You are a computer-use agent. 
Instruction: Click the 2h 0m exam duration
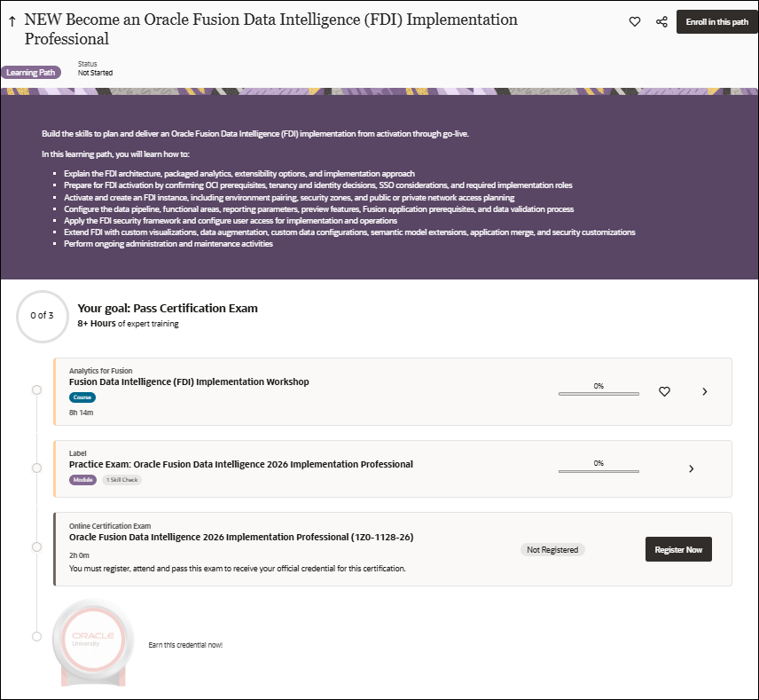79,555
